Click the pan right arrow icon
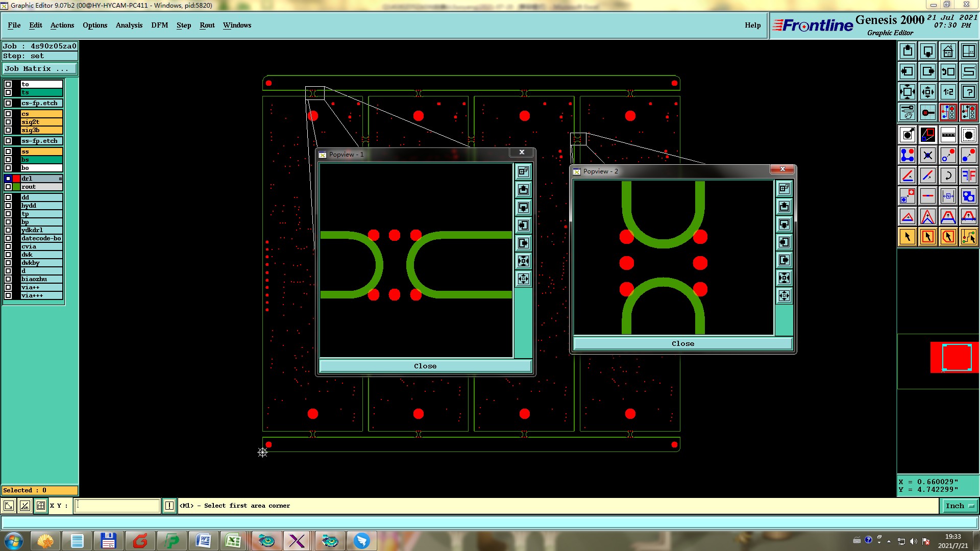 click(x=927, y=71)
